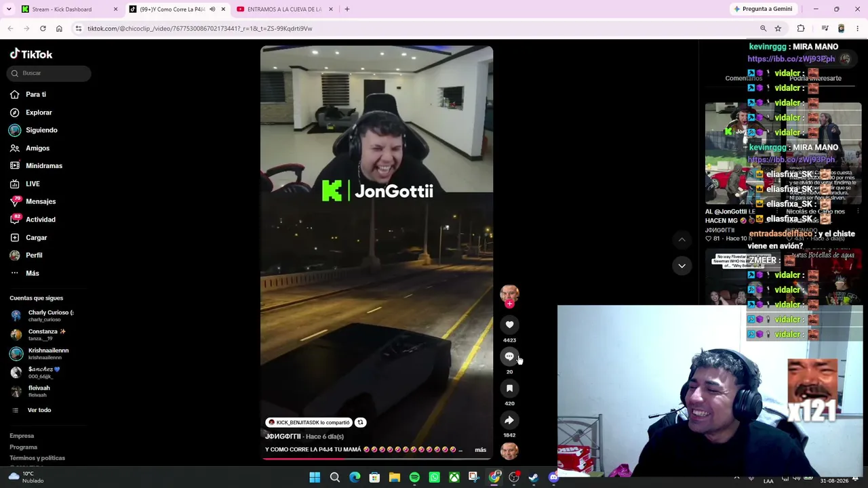Switch to ENTRAMOS A LA CUEVA tab
The width and height of the screenshot is (868, 488).
tap(285, 9)
